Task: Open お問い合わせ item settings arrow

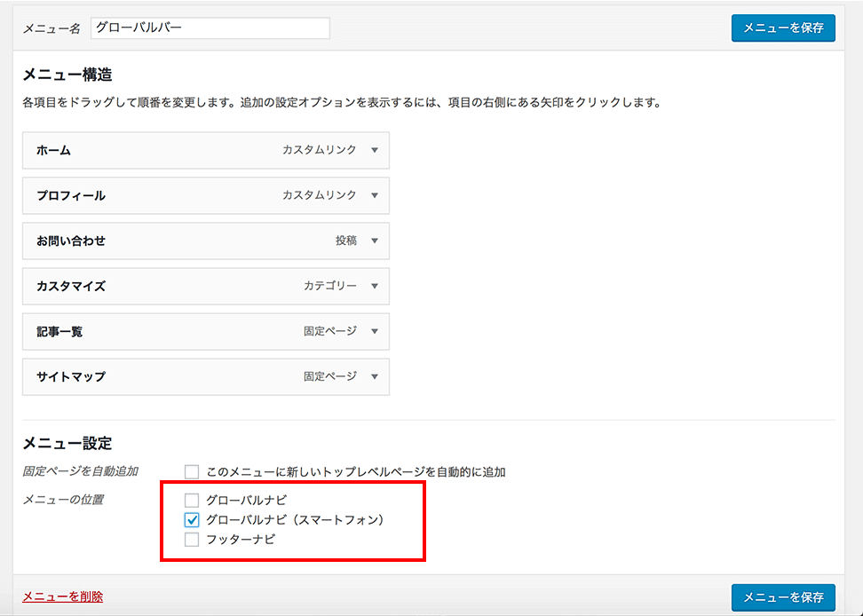Action: [375, 241]
